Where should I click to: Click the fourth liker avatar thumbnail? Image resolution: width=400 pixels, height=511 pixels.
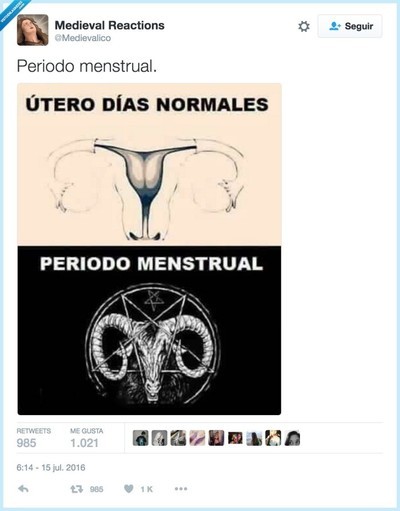click(x=197, y=438)
